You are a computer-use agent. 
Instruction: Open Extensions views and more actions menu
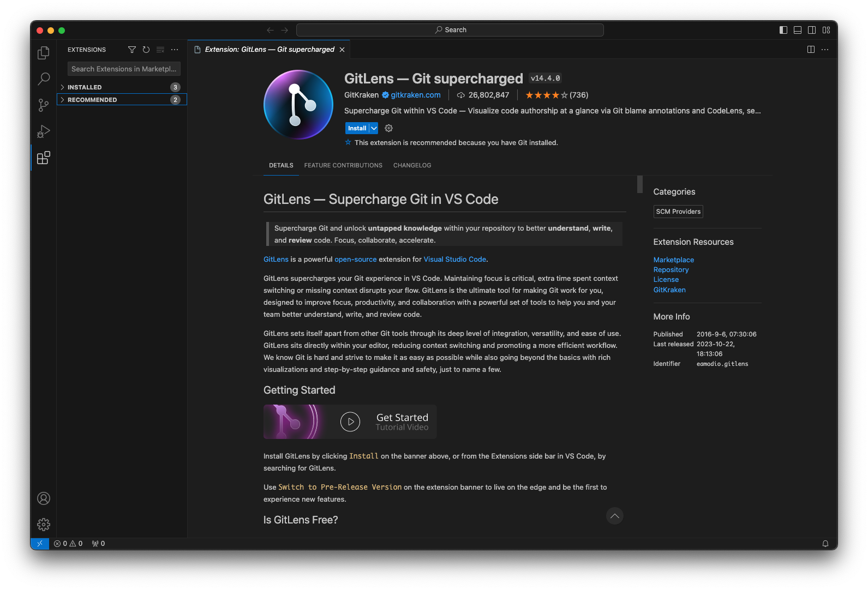click(x=175, y=50)
